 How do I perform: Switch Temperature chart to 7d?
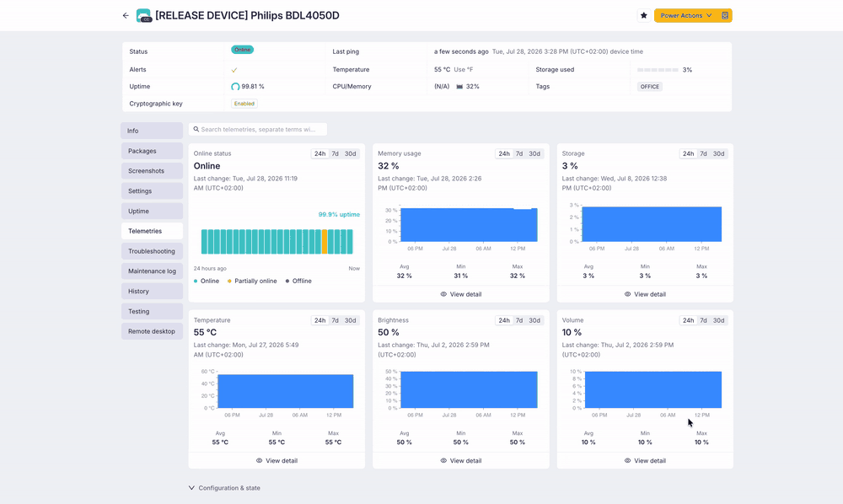(335, 320)
